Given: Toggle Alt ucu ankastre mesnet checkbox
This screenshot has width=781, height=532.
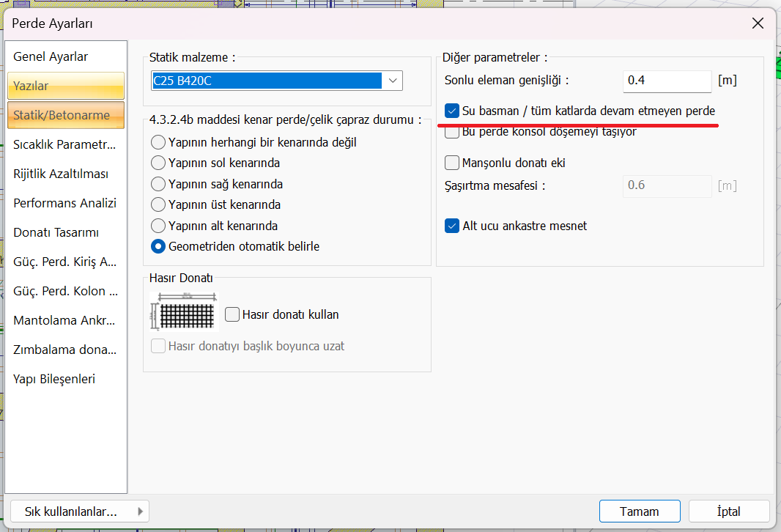Looking at the screenshot, I should click(452, 226).
